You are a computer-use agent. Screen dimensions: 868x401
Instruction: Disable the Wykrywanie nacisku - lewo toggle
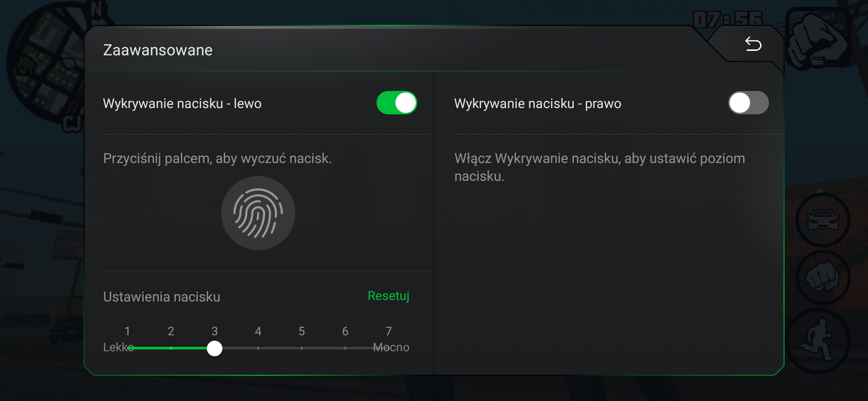[x=397, y=103]
